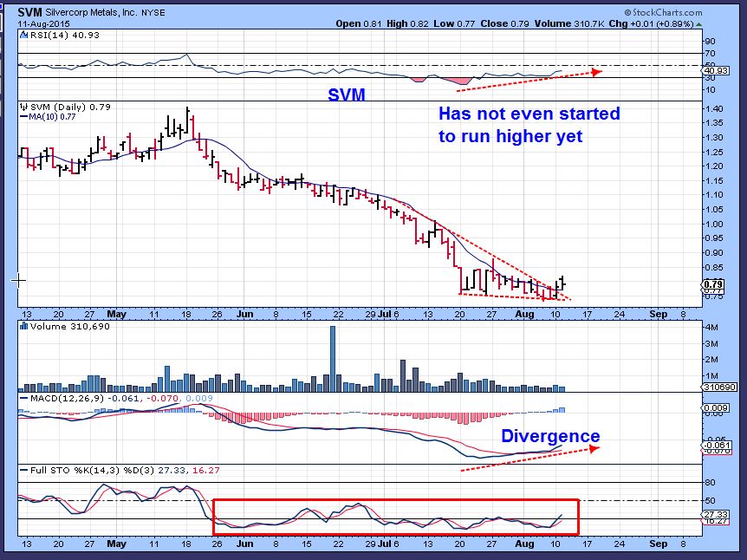Click the crosshair cursor marker on chart edge
This screenshot has height=560, width=747.
[x=17, y=281]
